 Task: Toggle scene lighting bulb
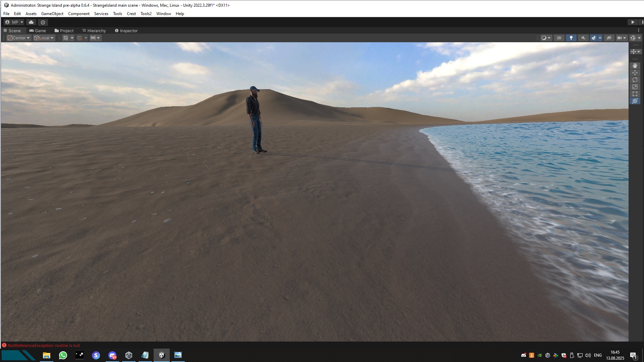point(571,38)
